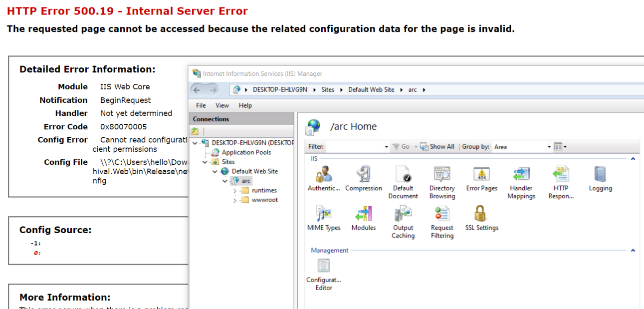This screenshot has width=644, height=309.
Task: Click the BeginRequest notification value
Action: (x=125, y=100)
